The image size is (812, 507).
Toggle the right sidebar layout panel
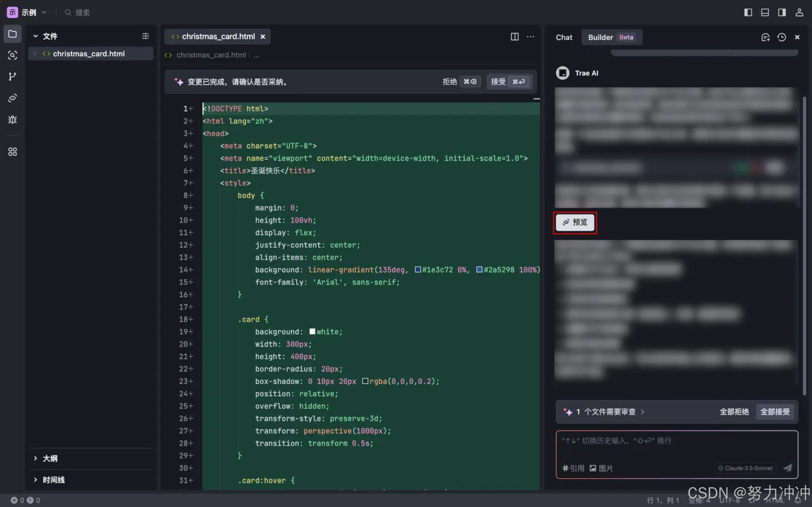click(x=782, y=12)
